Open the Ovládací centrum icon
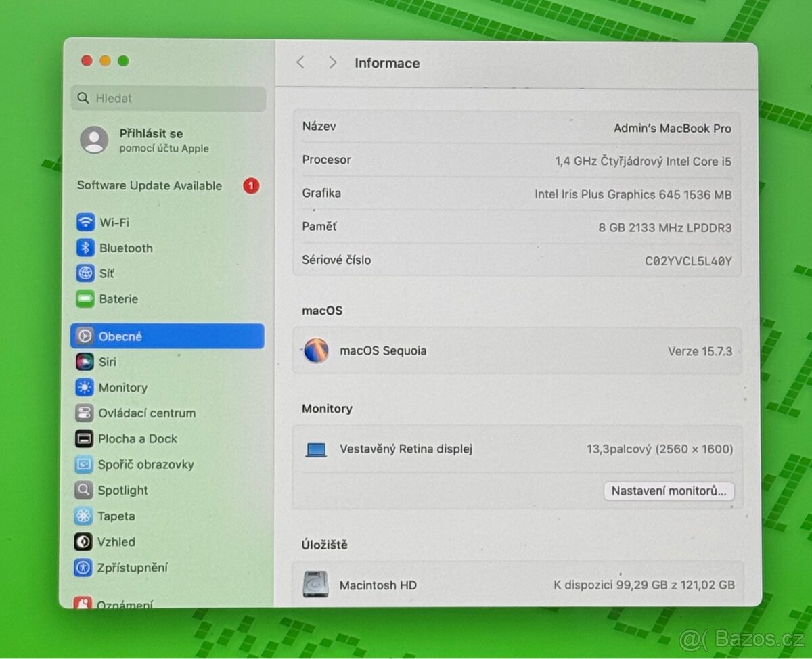Viewport: 812px width, 659px height. point(85,413)
